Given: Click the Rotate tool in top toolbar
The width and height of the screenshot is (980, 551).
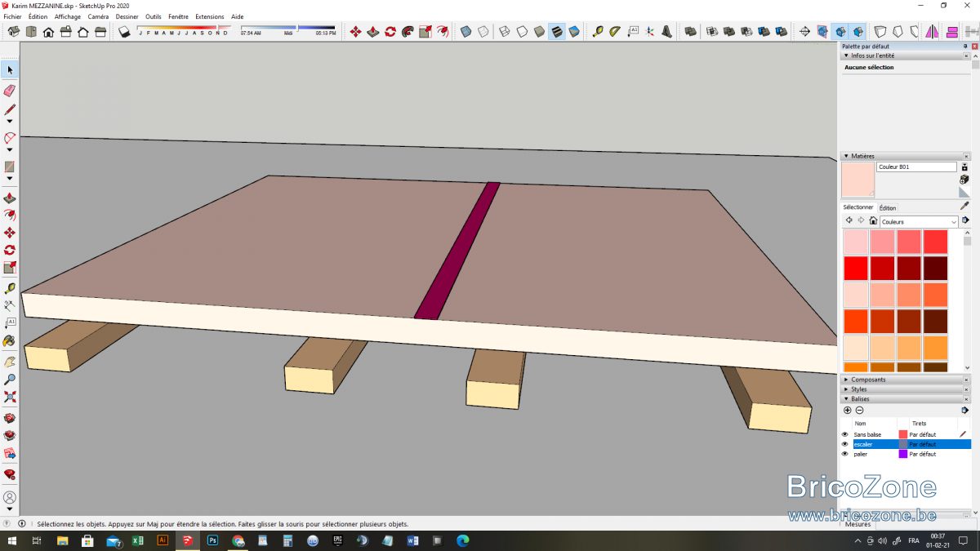Looking at the screenshot, I should 390,32.
